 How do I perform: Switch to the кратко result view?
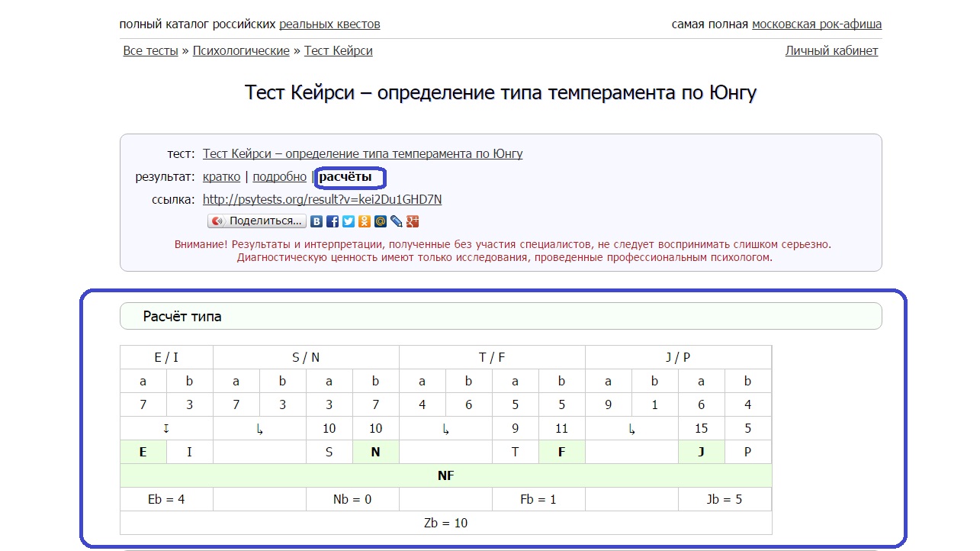pos(220,177)
